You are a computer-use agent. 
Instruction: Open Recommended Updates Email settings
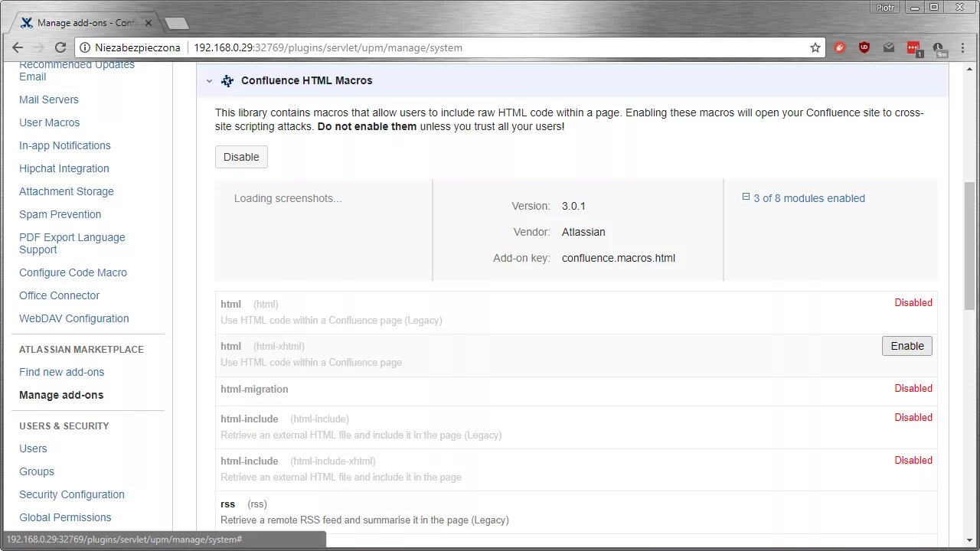(x=77, y=70)
